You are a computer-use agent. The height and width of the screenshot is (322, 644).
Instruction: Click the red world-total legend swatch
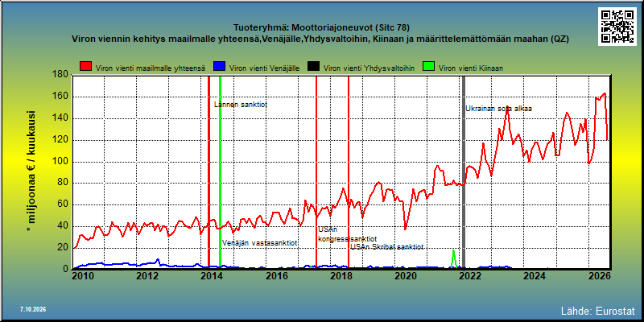click(86, 67)
